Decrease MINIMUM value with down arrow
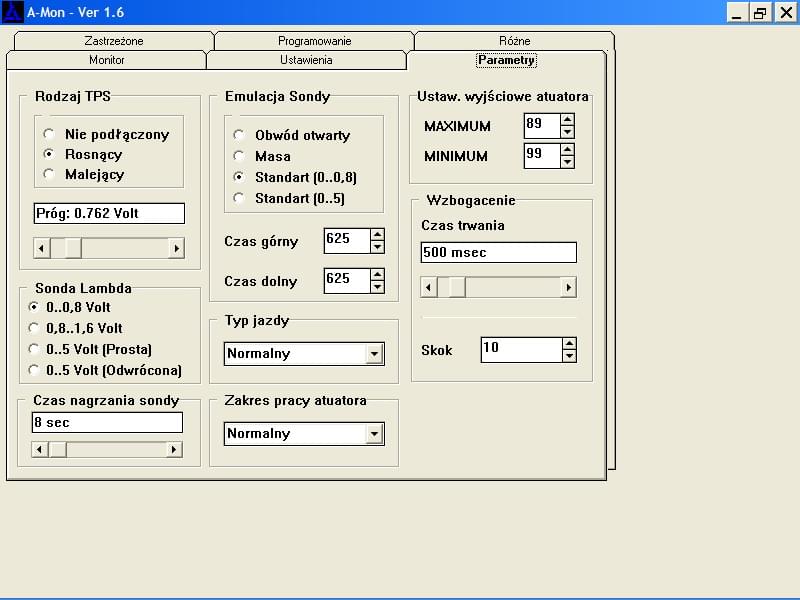 [x=567, y=162]
